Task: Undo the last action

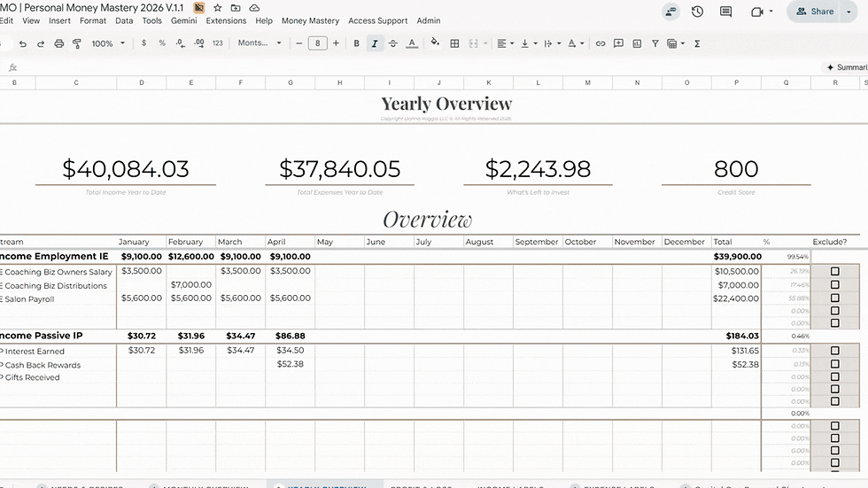Action: [x=23, y=43]
